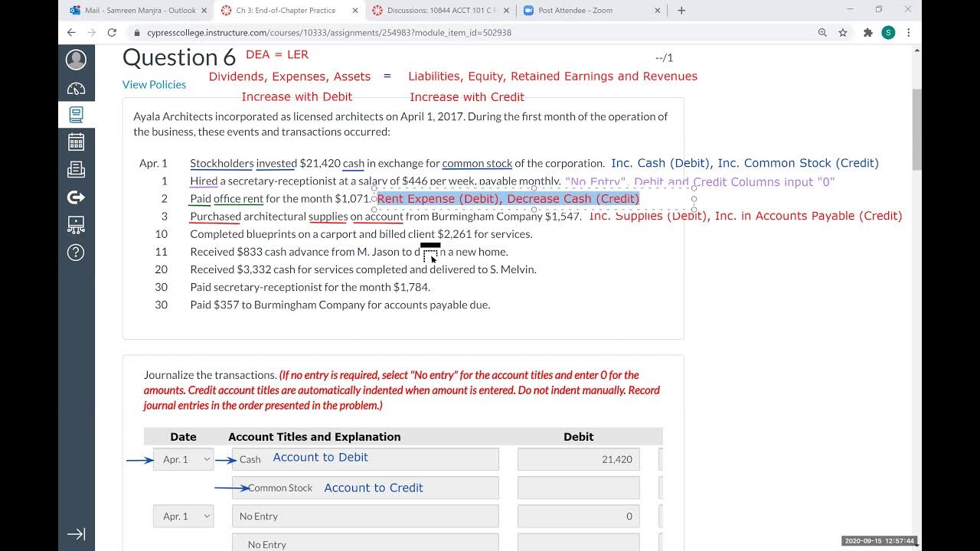This screenshot has width=980, height=551.
Task: Click the Account Titles and Explanation header
Action: pos(315,437)
